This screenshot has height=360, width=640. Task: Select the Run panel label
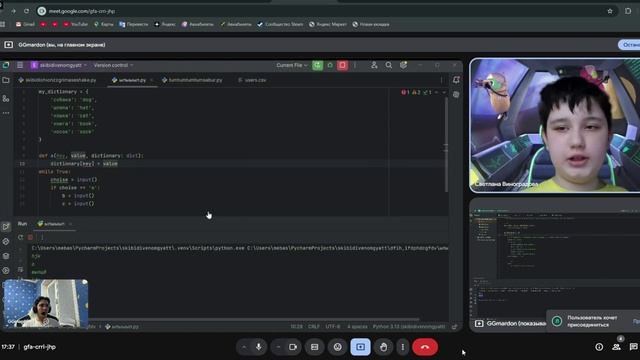pos(22,224)
